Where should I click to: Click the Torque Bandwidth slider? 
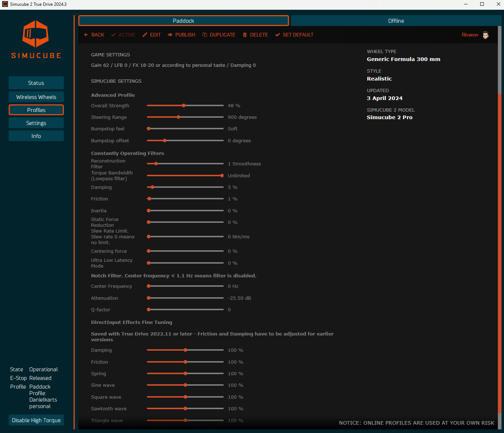(x=185, y=176)
